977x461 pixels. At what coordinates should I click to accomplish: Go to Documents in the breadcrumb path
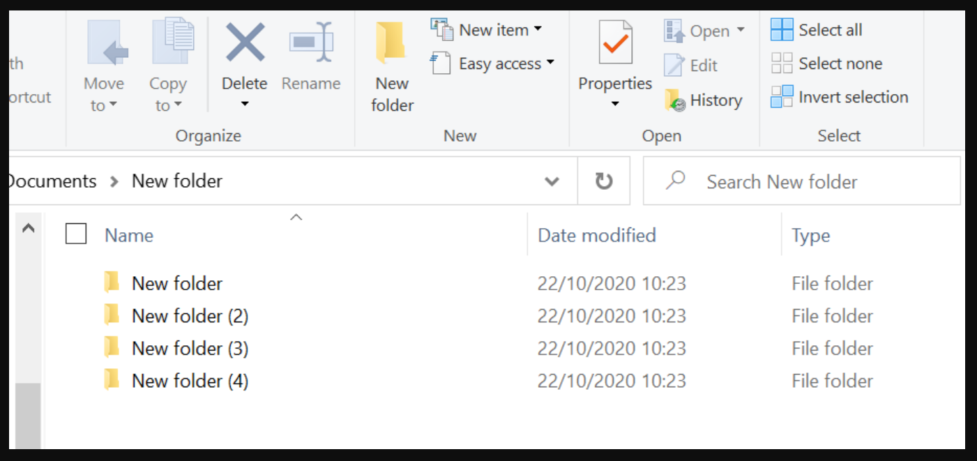tap(51, 181)
